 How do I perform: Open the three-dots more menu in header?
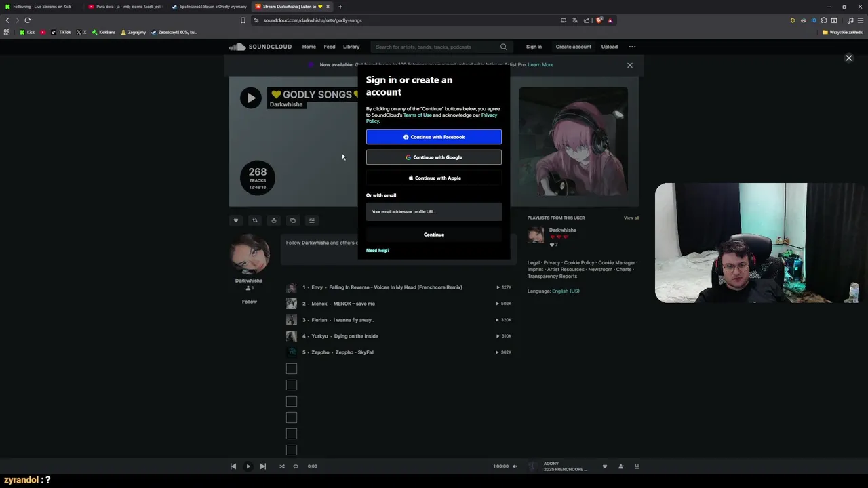click(x=632, y=47)
